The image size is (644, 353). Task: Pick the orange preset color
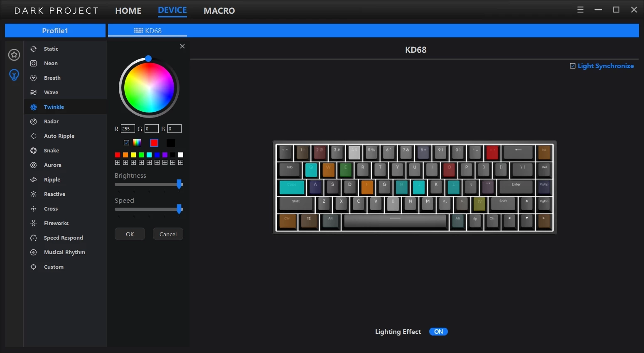(x=125, y=155)
